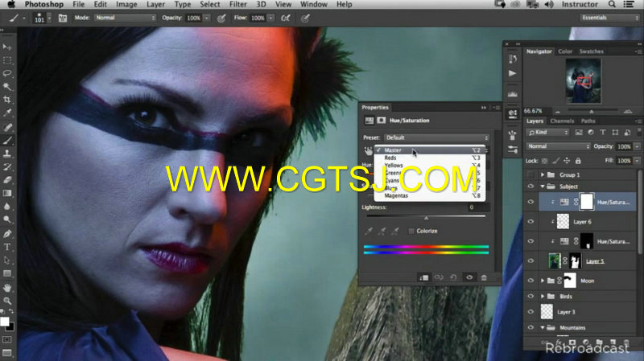Show the hidden Group 1 layer
The image size is (644, 361).
(530, 174)
